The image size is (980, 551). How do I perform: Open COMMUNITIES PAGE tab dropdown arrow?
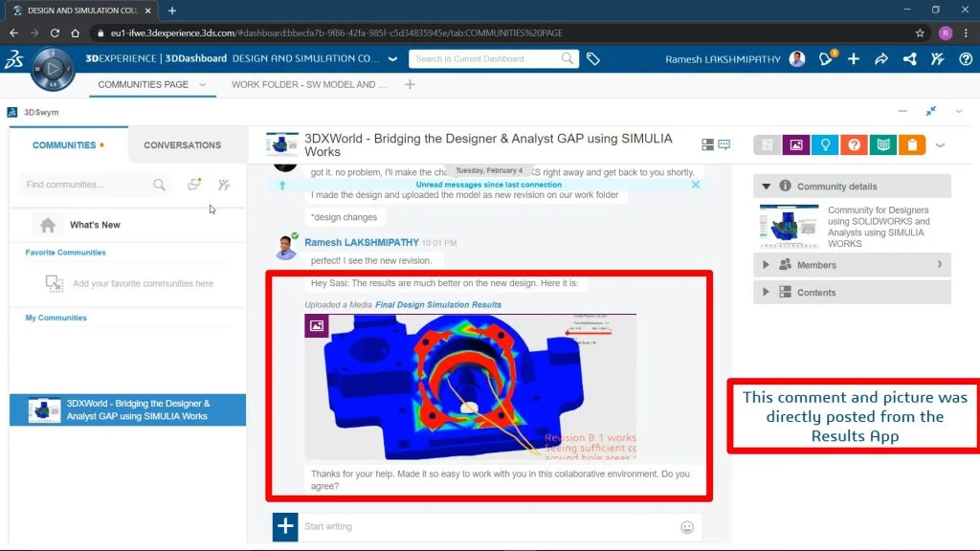click(x=203, y=84)
